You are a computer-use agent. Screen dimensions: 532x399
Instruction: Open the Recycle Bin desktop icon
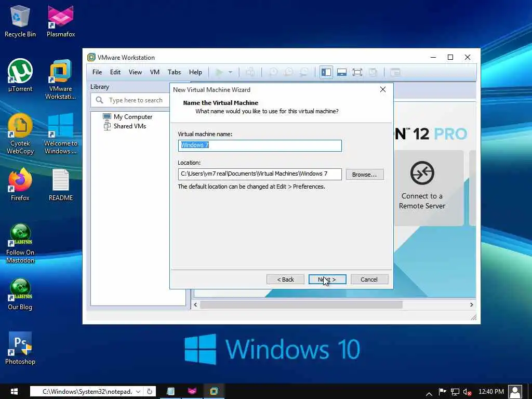pyautogui.click(x=20, y=21)
